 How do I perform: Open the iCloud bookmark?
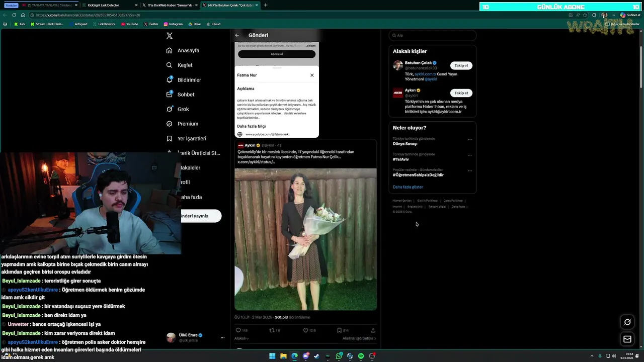213,24
